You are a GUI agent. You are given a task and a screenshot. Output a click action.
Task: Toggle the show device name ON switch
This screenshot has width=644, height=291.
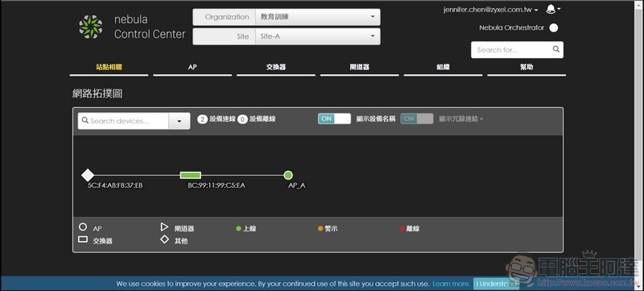pyautogui.click(x=334, y=118)
